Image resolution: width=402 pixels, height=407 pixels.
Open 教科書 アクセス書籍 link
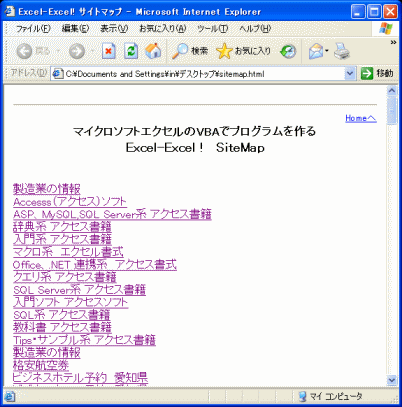coord(62,328)
